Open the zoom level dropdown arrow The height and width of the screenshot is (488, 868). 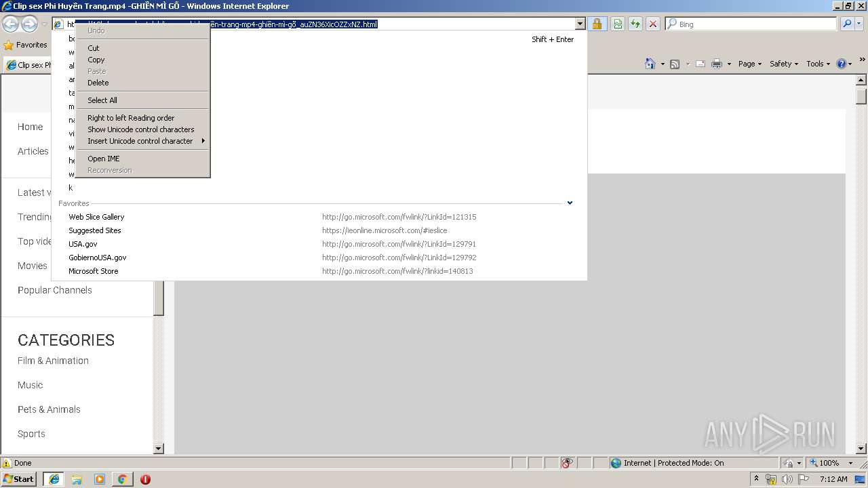click(850, 463)
